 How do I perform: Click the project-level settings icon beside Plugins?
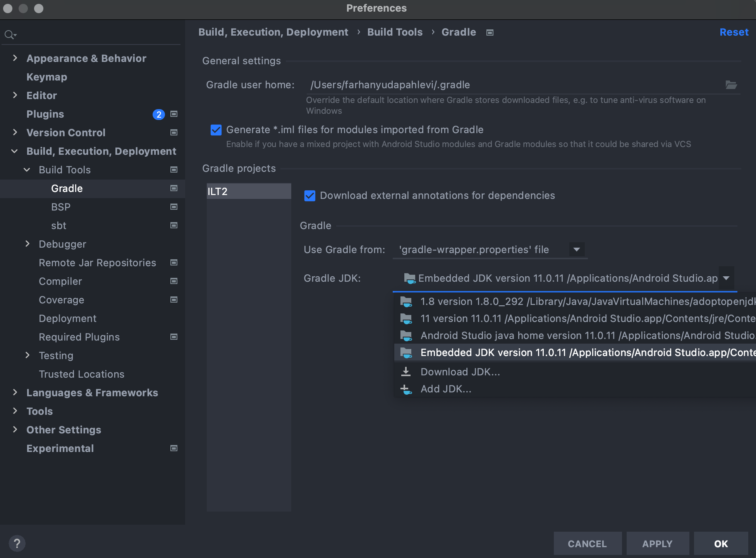[174, 114]
